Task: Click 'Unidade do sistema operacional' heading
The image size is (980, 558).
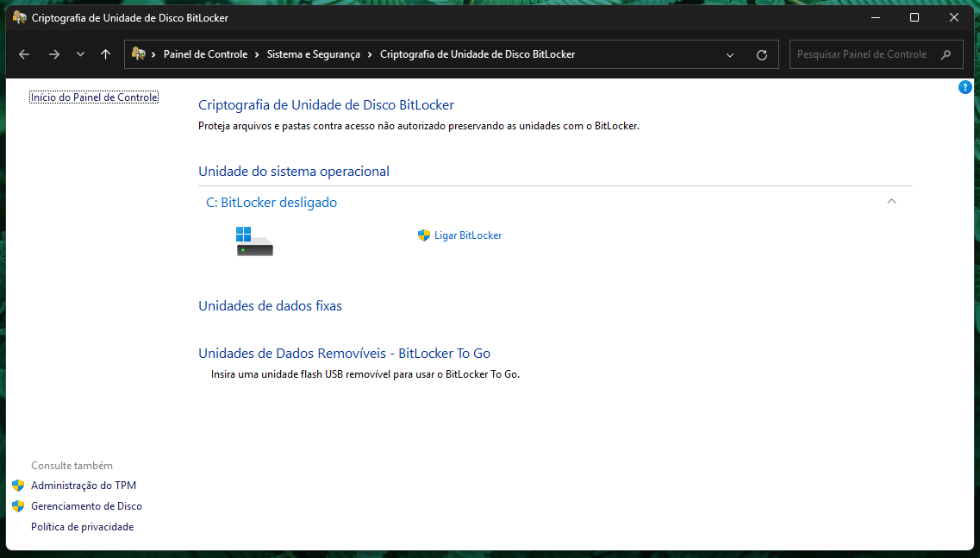Action: [294, 172]
